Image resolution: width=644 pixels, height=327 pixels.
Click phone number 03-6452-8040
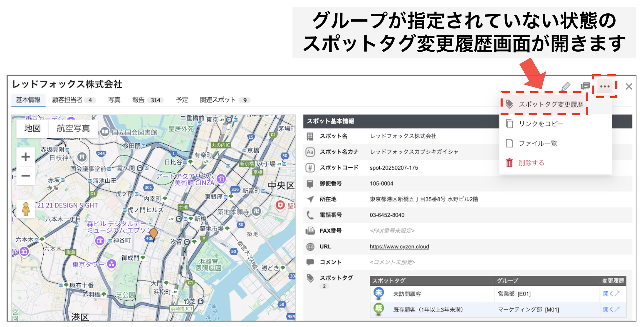click(x=387, y=215)
